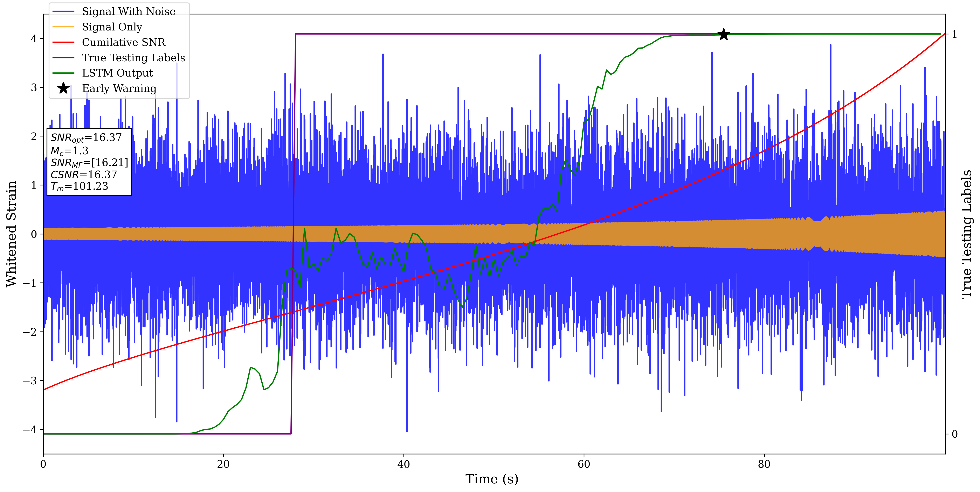Screen dimensions: 980x492
Task: Click the Mc=1.3 annotation line
Action: 69,151
